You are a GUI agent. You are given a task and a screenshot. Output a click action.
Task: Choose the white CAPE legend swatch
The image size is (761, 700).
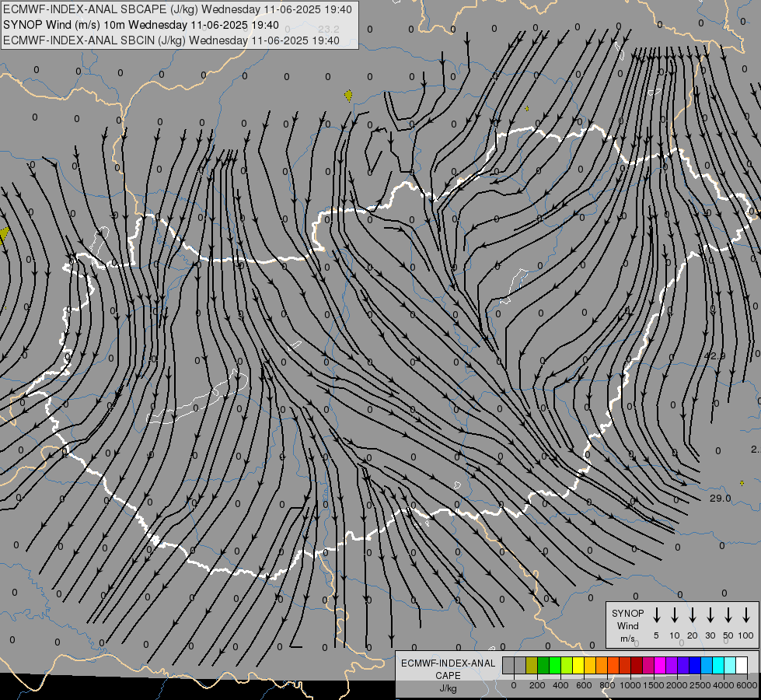(742, 665)
